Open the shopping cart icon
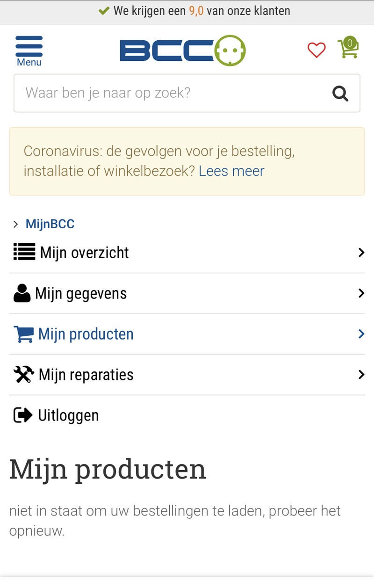This screenshot has width=374, height=588. 348,48
